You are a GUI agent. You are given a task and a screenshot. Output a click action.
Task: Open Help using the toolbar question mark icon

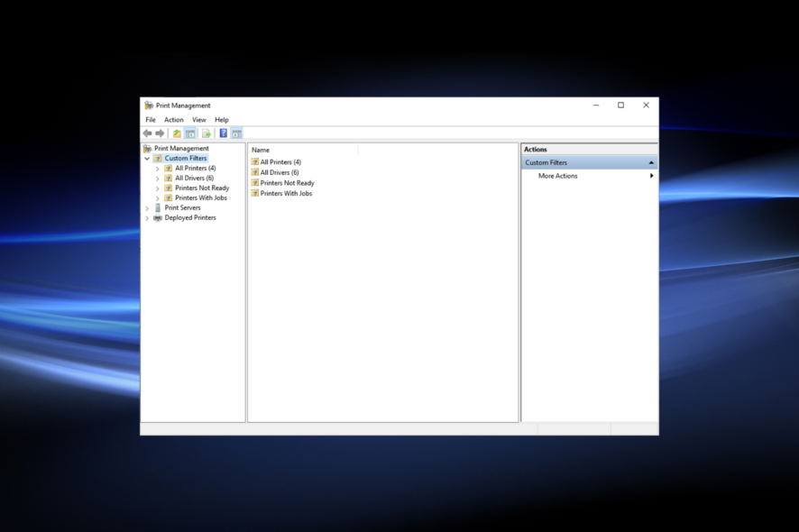(x=223, y=133)
